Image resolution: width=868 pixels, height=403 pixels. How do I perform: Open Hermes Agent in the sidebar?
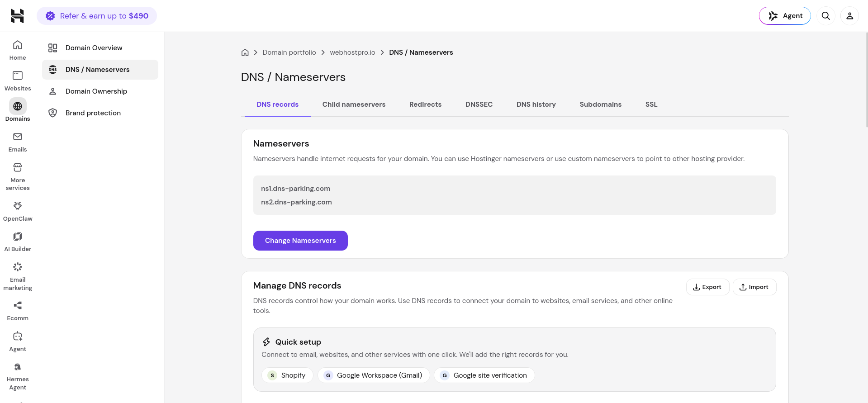[18, 376]
